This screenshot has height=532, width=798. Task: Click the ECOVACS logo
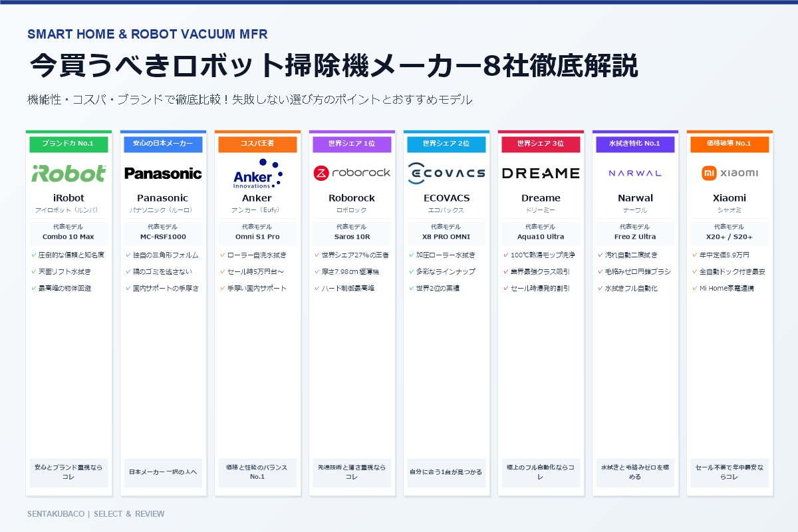point(446,173)
